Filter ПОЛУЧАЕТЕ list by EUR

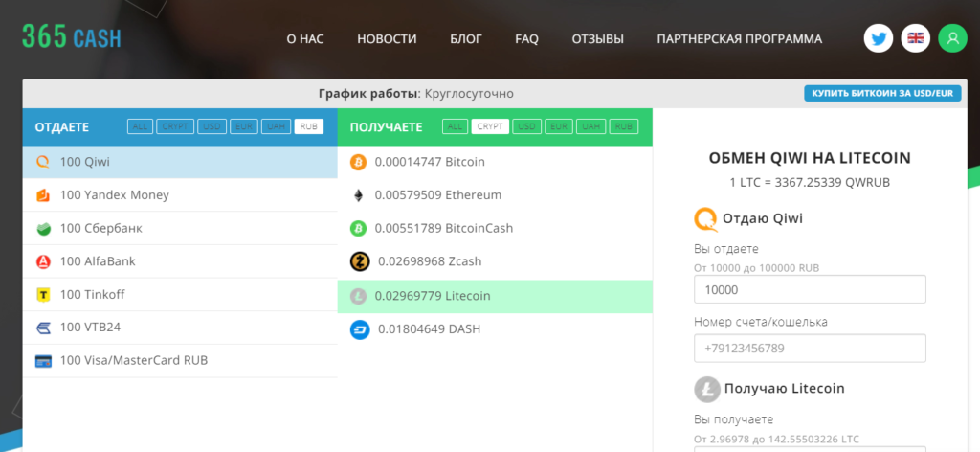coord(559,126)
